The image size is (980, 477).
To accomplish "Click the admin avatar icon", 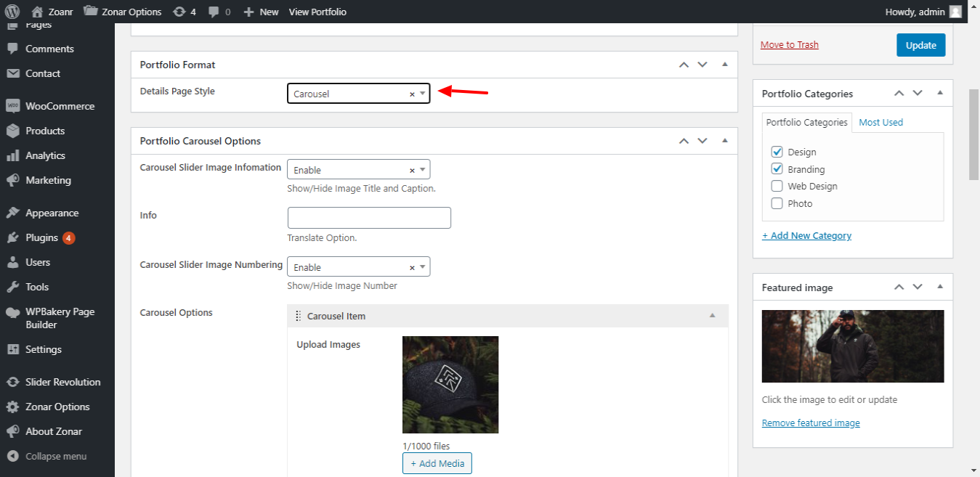I will pos(956,12).
